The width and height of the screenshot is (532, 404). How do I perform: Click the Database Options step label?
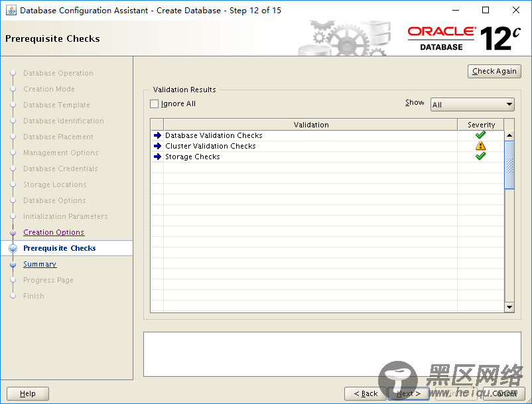pyautogui.click(x=54, y=201)
